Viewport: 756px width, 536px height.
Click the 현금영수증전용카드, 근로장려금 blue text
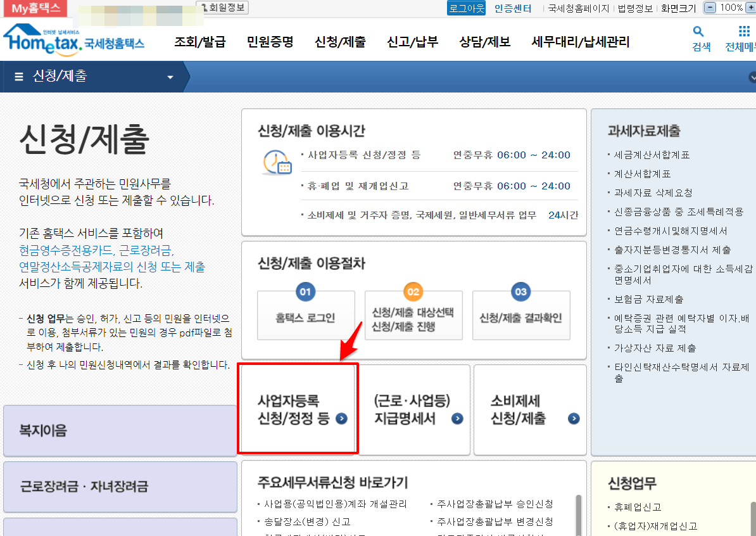point(96,250)
